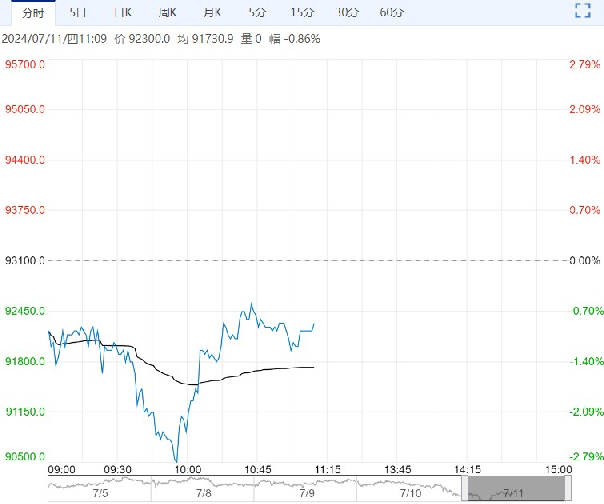Show the 月K chart

pyautogui.click(x=212, y=13)
